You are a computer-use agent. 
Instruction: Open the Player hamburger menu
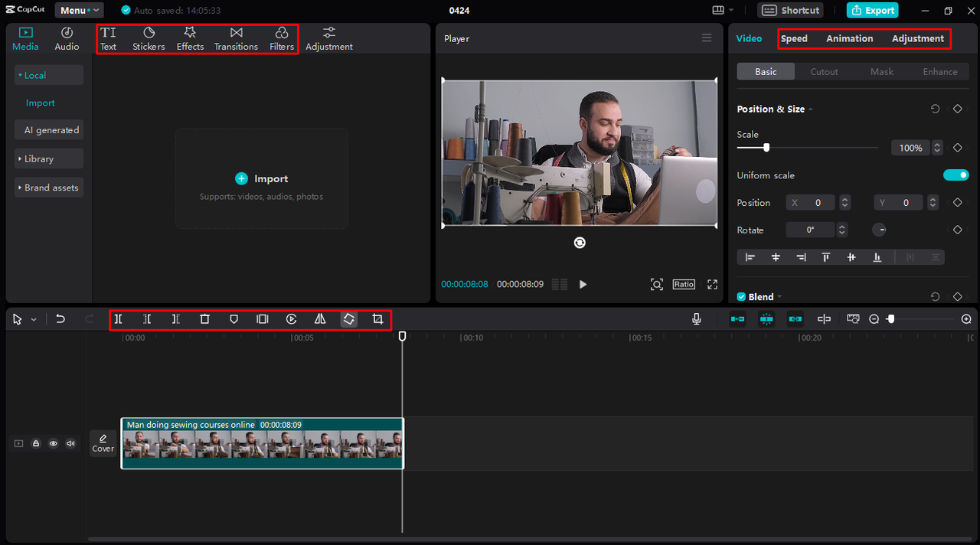707,38
